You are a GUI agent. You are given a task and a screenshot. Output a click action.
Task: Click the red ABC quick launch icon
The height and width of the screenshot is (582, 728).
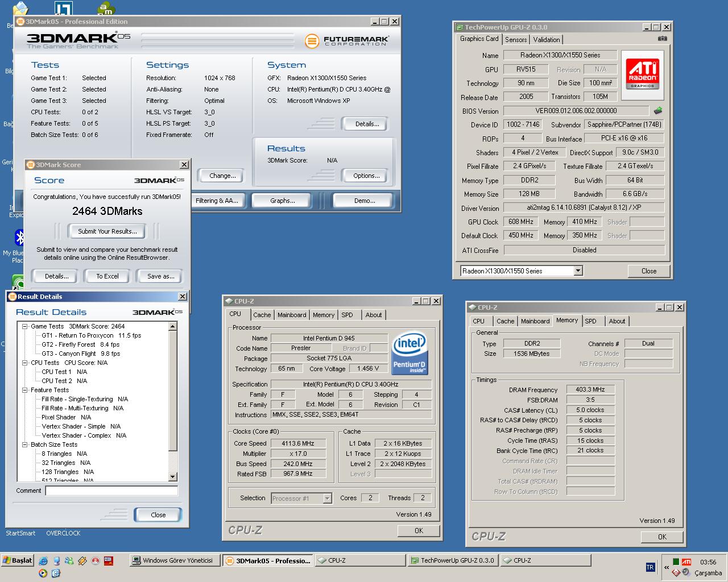(x=108, y=561)
